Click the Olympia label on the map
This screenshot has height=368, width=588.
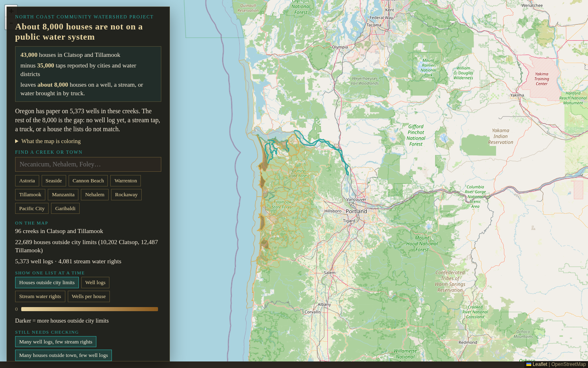pos(340,47)
